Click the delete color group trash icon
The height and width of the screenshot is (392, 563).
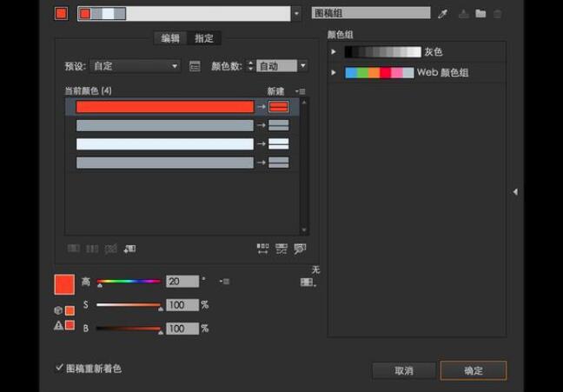pos(497,14)
